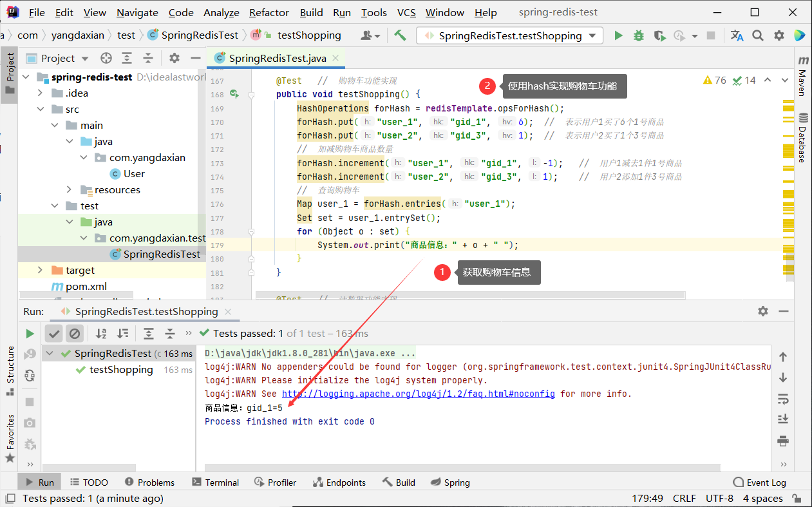Open the VCS menu
This screenshot has width=812, height=507.
click(406, 12)
